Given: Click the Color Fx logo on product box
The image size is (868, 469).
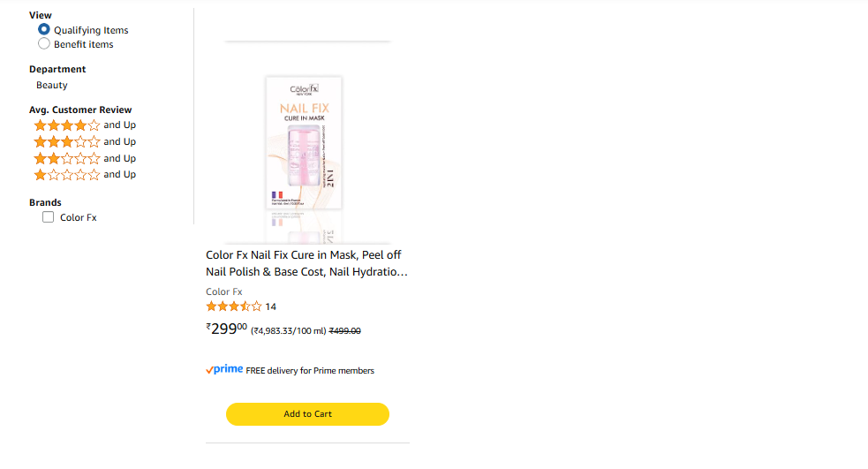Looking at the screenshot, I should 304,89.
